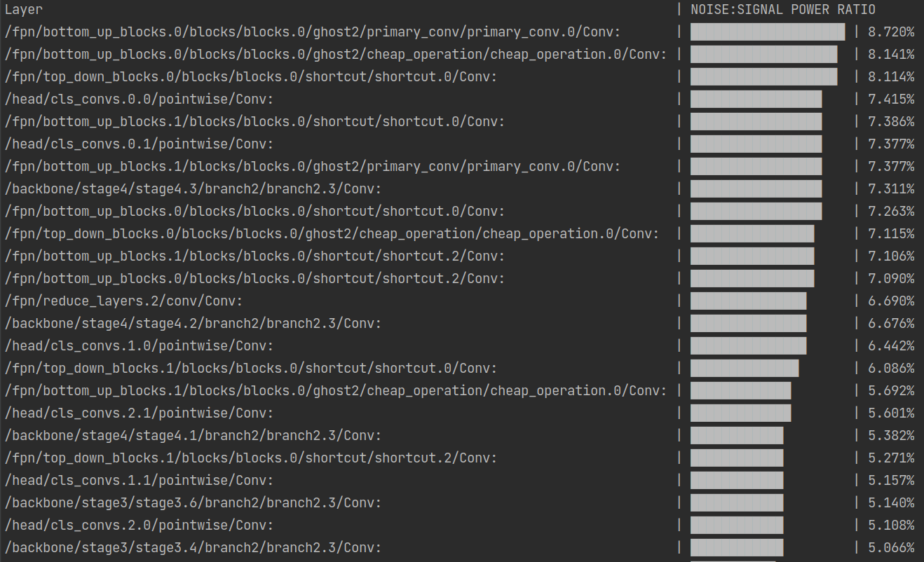924x562 pixels.
Task: Select the /head/cls_convs.1.0/pointwise/Conv layer name
Action: pyautogui.click(x=139, y=346)
